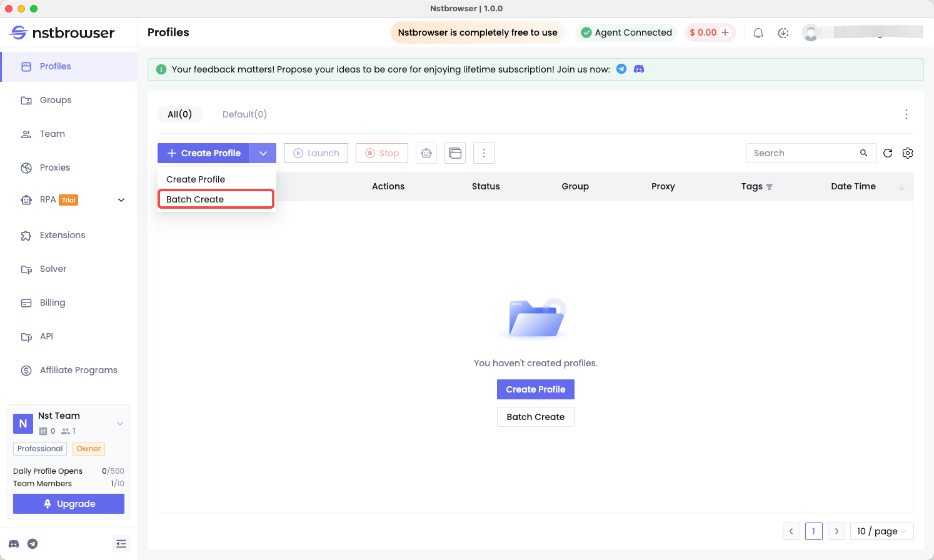Click the Agent Connected status
The image size is (934, 560).
(626, 32)
